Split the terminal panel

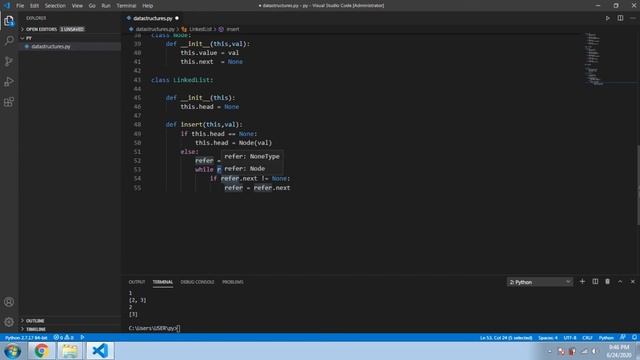click(x=595, y=282)
